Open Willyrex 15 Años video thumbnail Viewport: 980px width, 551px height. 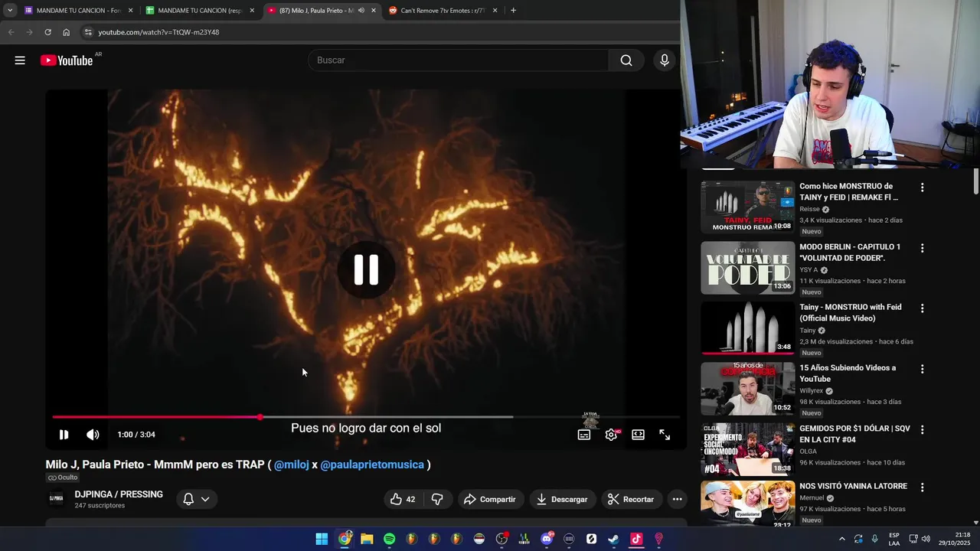(748, 389)
